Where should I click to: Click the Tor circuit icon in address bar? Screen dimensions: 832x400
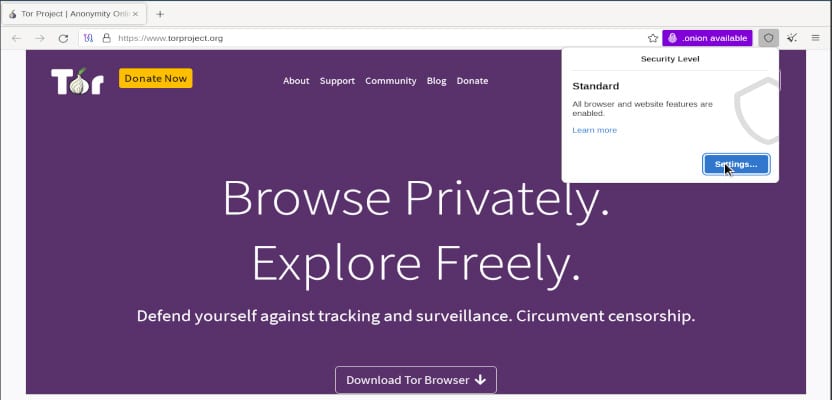coord(89,38)
